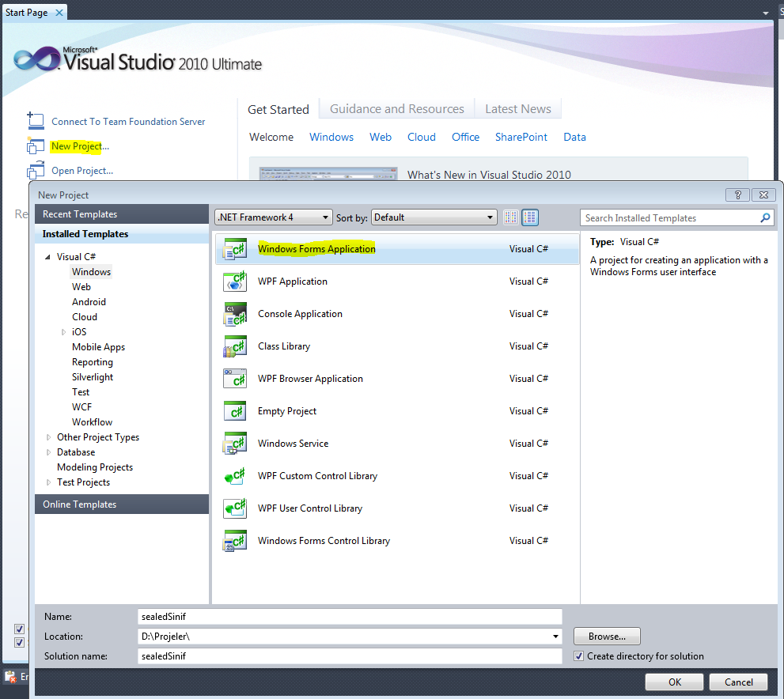This screenshot has height=699, width=784.
Task: Select Web under Visual C# tree
Action: [x=81, y=287]
